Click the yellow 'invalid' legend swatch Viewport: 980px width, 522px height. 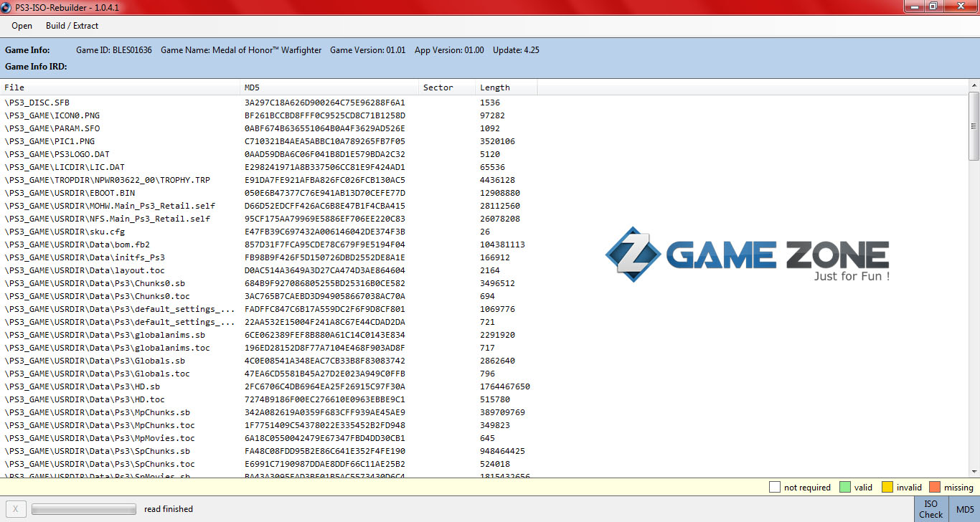[x=887, y=488]
